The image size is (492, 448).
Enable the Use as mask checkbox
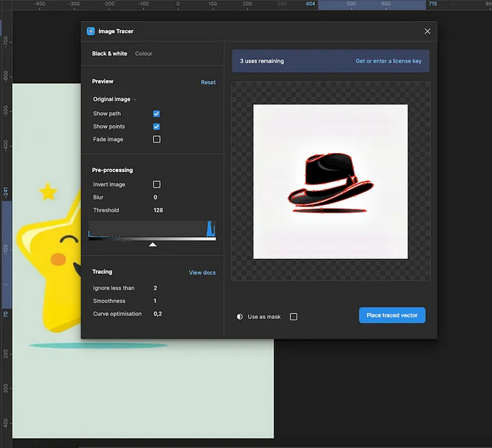click(294, 317)
